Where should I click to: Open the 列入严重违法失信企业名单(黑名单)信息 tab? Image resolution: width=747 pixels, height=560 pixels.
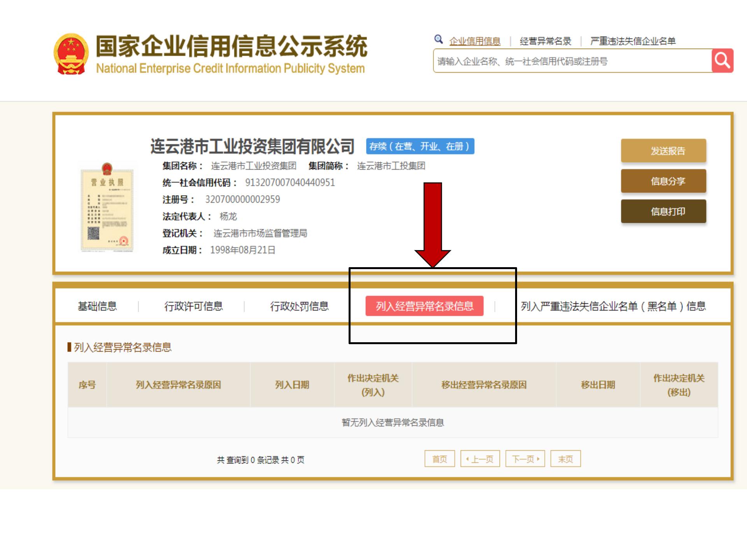coord(613,306)
